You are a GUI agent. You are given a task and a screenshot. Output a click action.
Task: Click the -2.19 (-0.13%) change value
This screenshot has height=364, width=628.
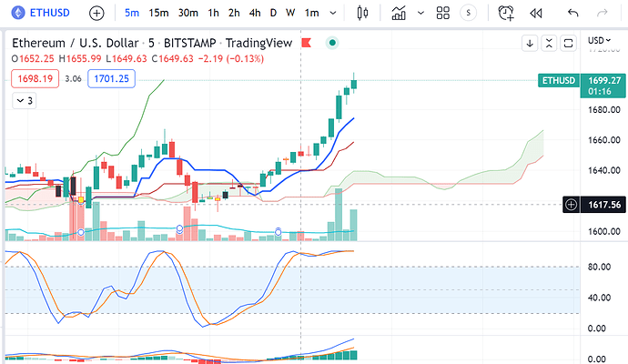pyautogui.click(x=233, y=59)
